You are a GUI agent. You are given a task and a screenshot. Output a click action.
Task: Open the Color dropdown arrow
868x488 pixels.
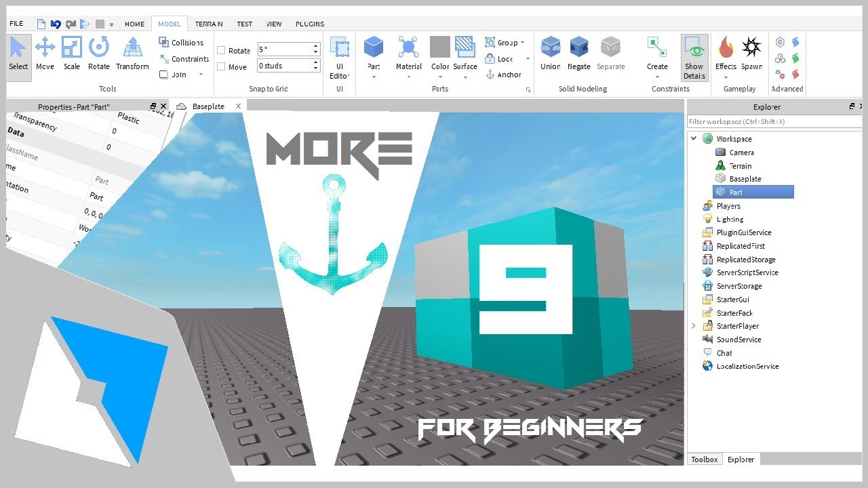(x=440, y=77)
